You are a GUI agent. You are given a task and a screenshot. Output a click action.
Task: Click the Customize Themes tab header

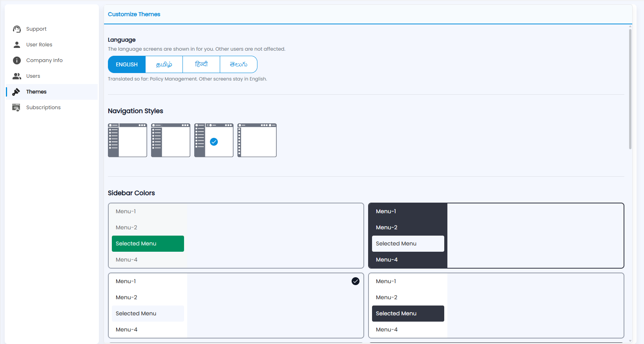(x=134, y=14)
